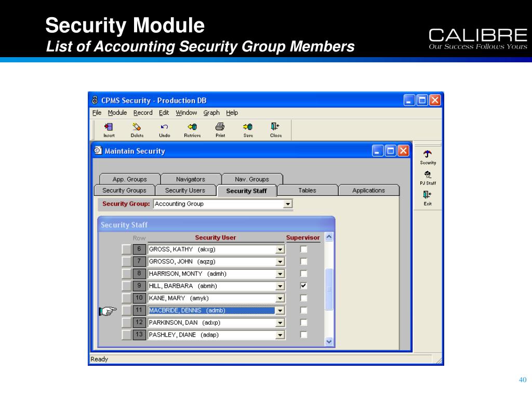The image size is (532, 399).
Task: Expand the PASHLEY, DIANE user dropdown
Action: pos(280,335)
